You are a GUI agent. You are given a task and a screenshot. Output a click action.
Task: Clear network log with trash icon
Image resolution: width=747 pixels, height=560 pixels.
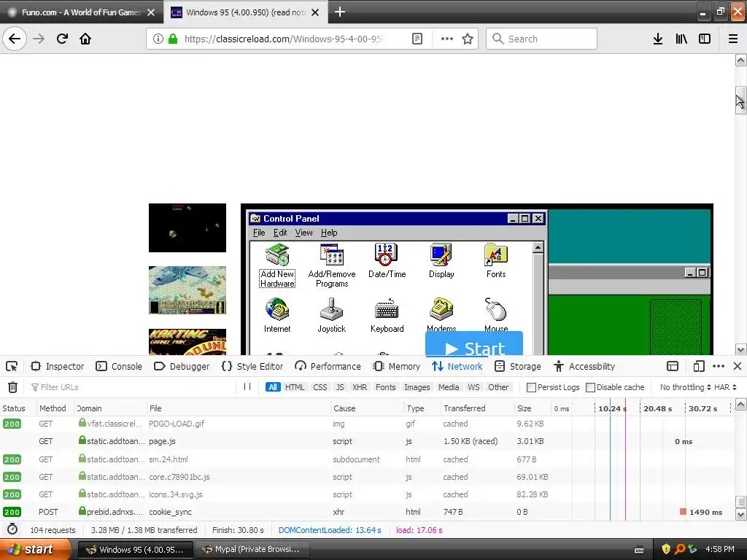(13, 387)
